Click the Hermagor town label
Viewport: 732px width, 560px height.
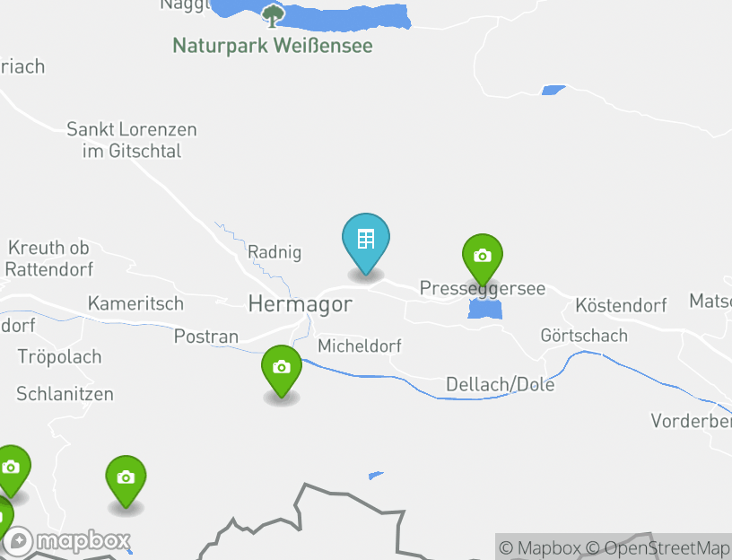[x=301, y=304]
